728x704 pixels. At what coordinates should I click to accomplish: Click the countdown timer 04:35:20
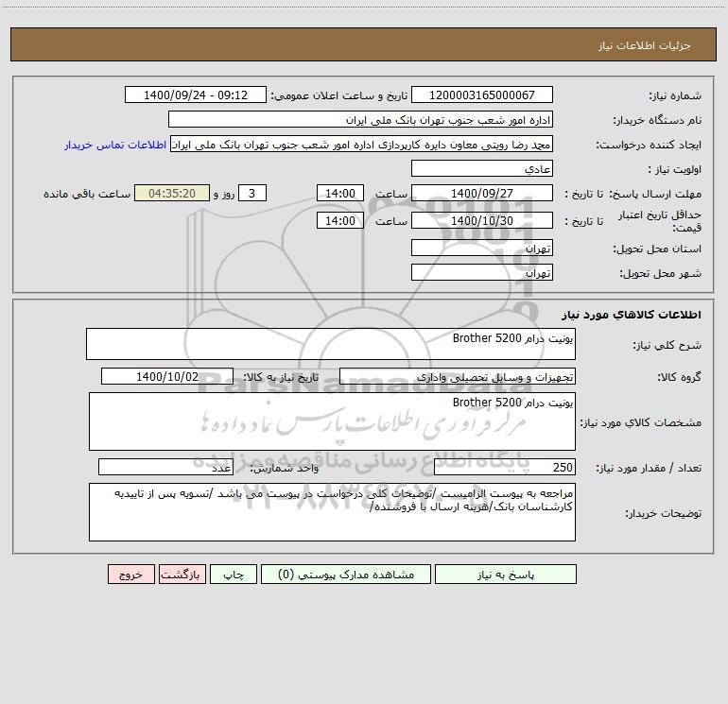pyautogui.click(x=172, y=193)
